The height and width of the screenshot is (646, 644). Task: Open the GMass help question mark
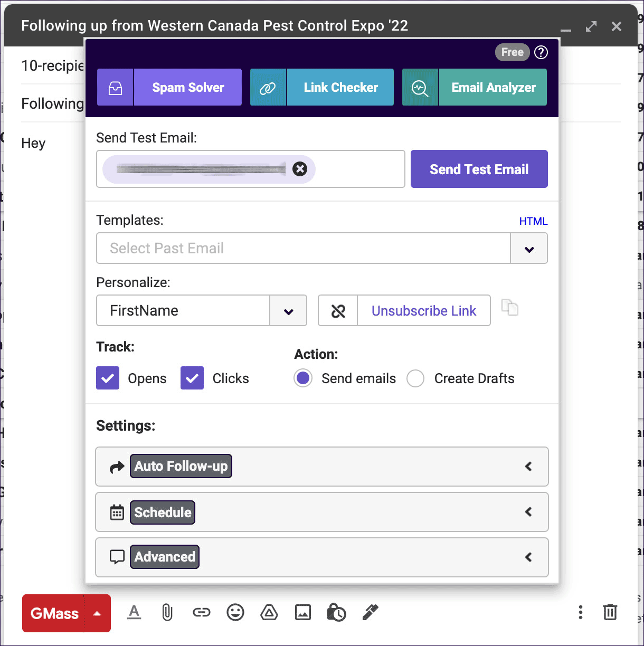pos(541,52)
